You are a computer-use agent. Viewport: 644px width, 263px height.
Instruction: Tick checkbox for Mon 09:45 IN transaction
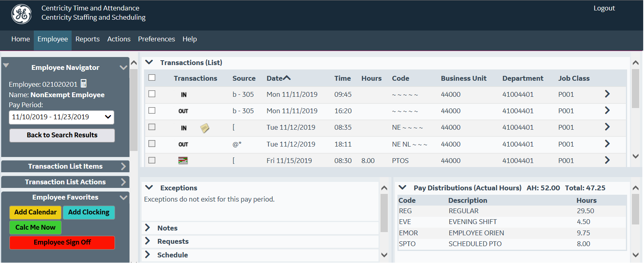coord(152,94)
